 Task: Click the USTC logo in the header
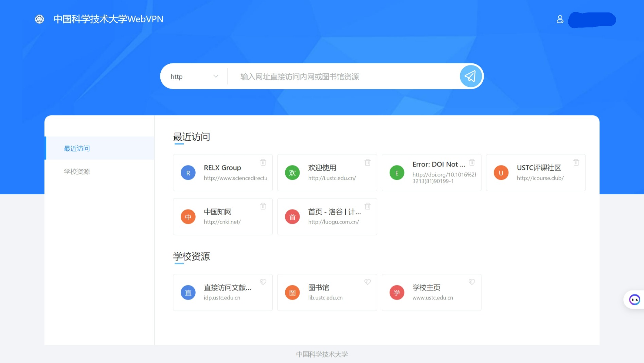(39, 19)
